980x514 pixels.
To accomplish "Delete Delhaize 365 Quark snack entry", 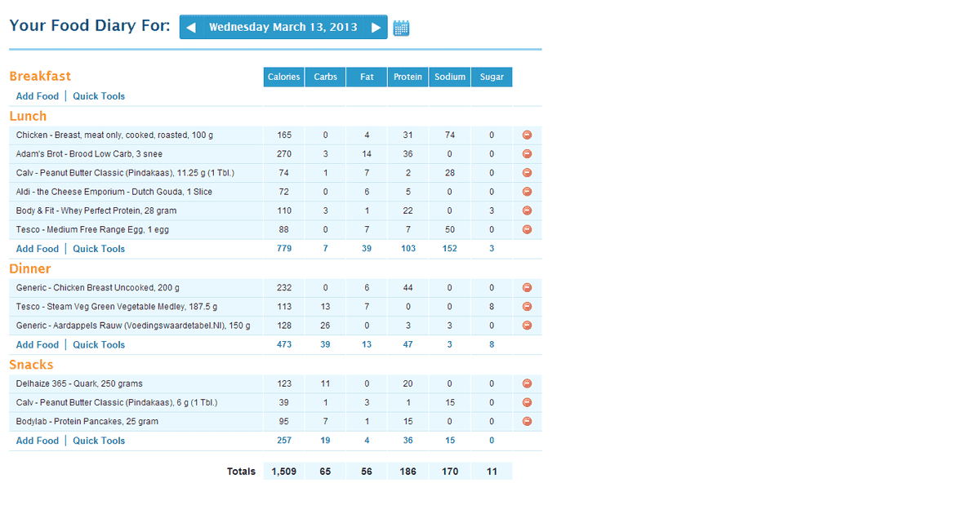I will pyautogui.click(x=527, y=383).
